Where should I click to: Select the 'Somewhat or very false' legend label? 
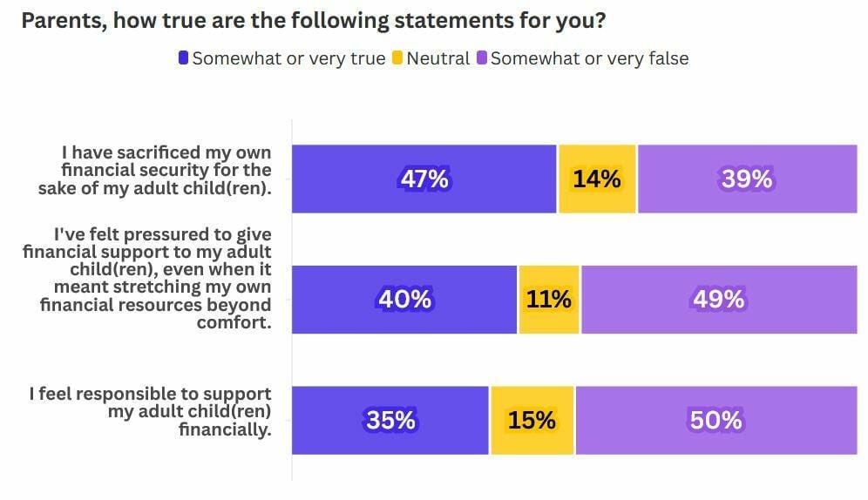(589, 58)
